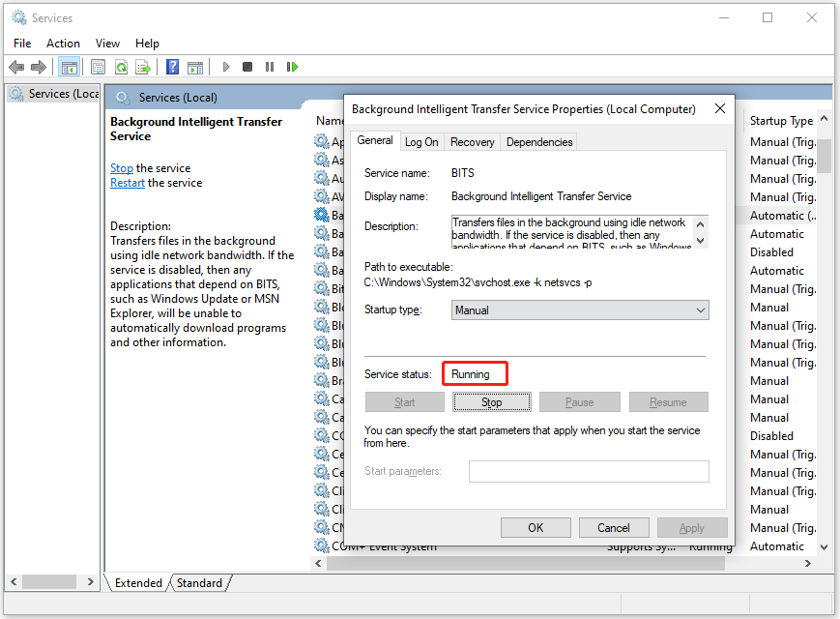Click the Pause Service toolbar icon
Viewport: 840px width, 619px height.
(x=269, y=67)
